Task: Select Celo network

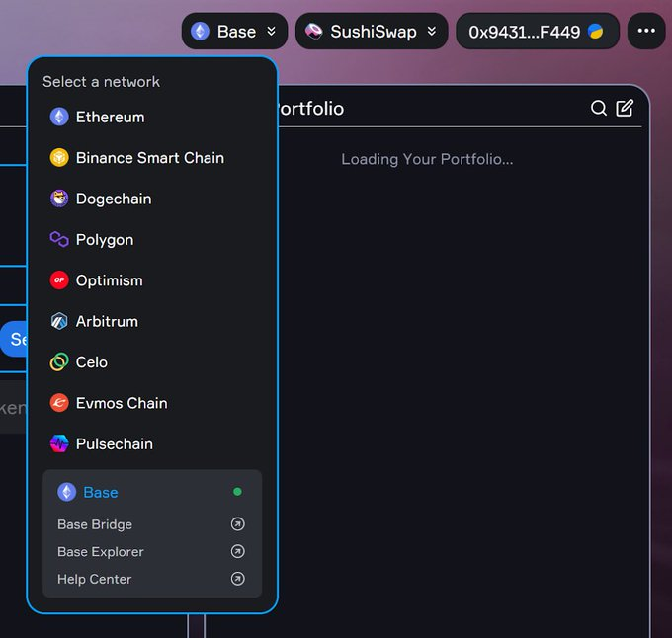Action: [152, 362]
